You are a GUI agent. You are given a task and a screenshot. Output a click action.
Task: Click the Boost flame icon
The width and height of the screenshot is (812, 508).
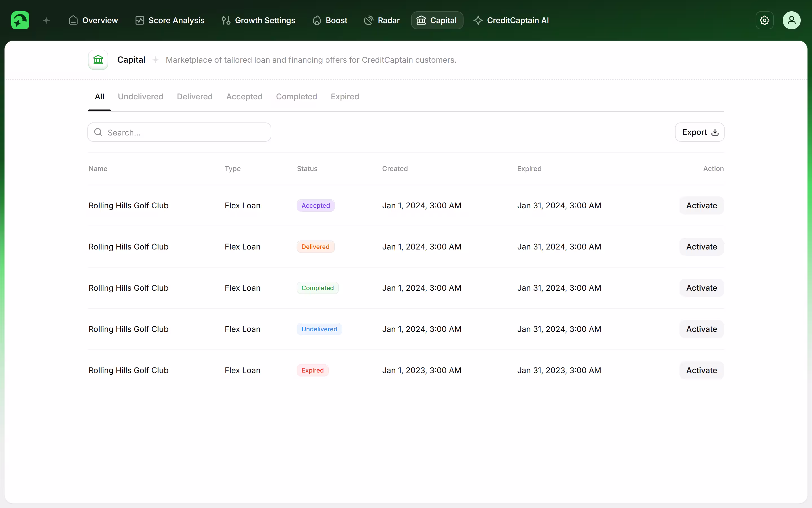[x=317, y=21]
